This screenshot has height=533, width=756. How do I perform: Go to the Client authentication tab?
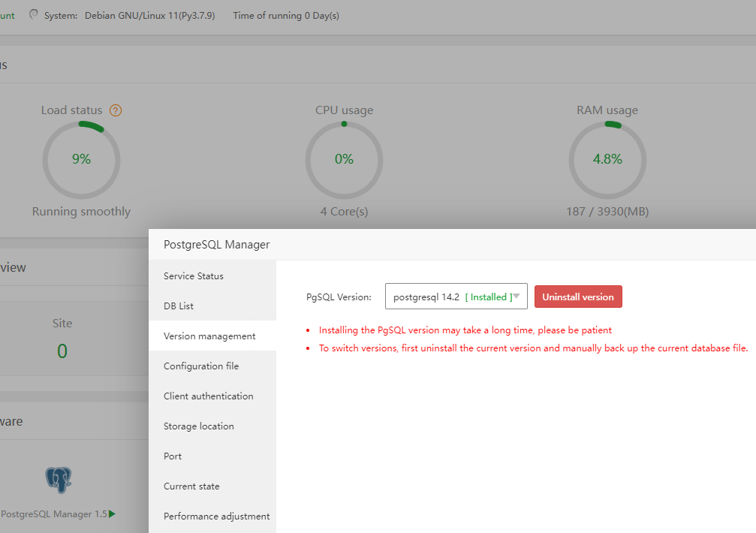click(212, 396)
